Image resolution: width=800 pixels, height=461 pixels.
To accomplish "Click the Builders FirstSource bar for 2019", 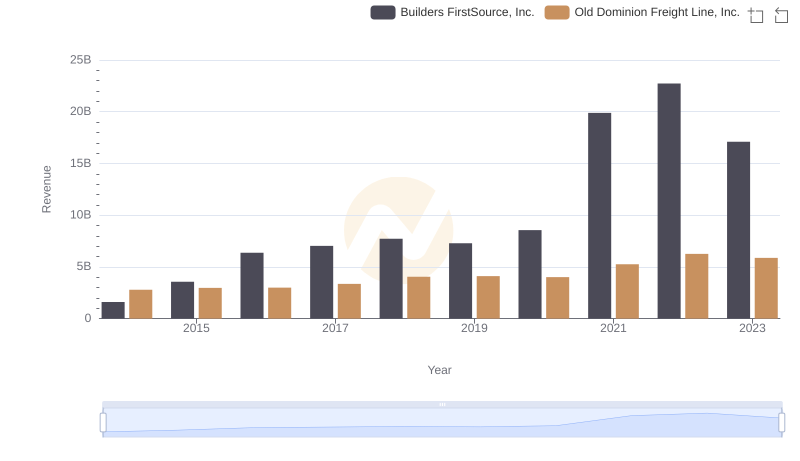I will click(x=460, y=281).
